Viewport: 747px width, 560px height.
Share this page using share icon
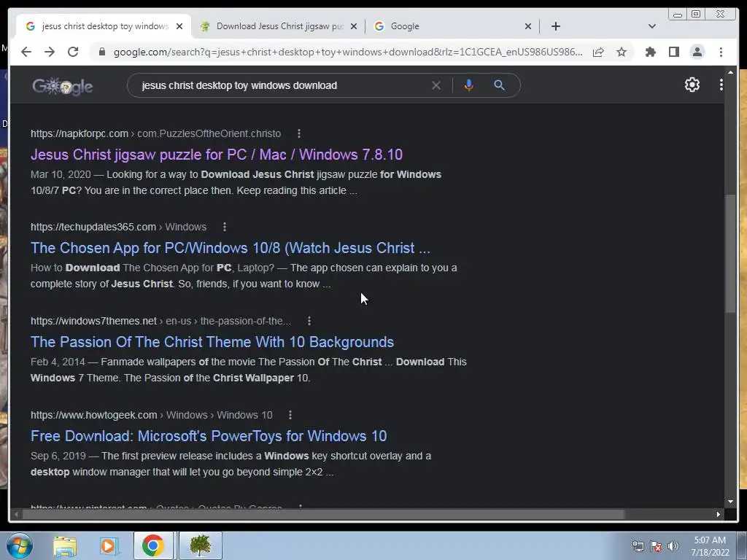tap(598, 52)
